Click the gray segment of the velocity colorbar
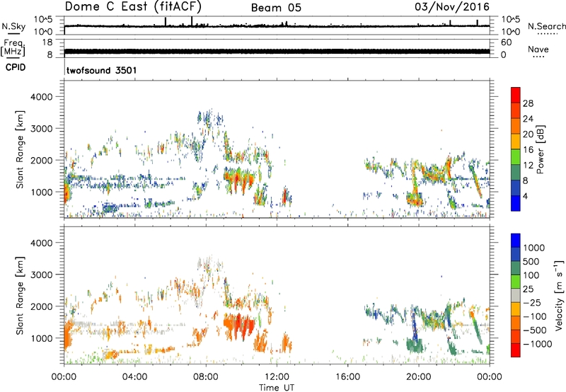This screenshot has height=392, width=566. pyautogui.click(x=516, y=295)
